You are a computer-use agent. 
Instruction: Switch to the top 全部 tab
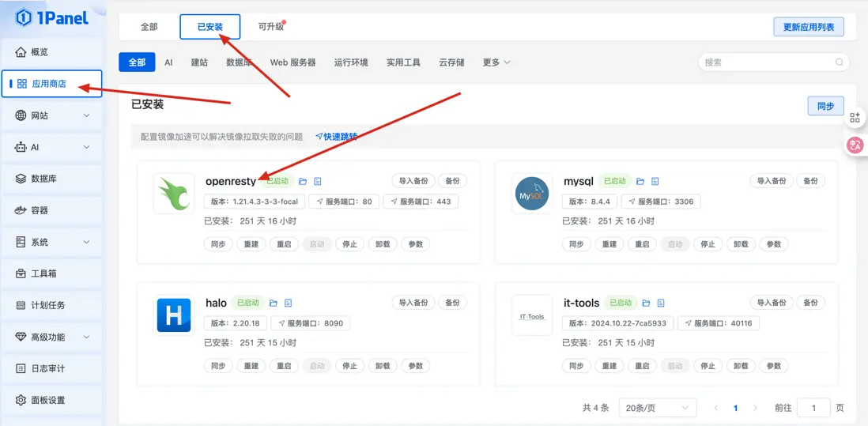tap(149, 27)
